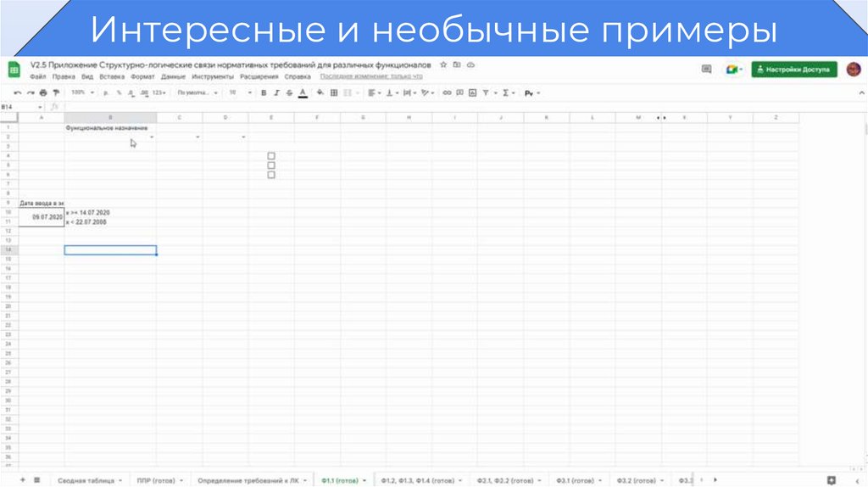Print the spreadsheet
The height and width of the screenshot is (487, 868).
tap(43, 93)
